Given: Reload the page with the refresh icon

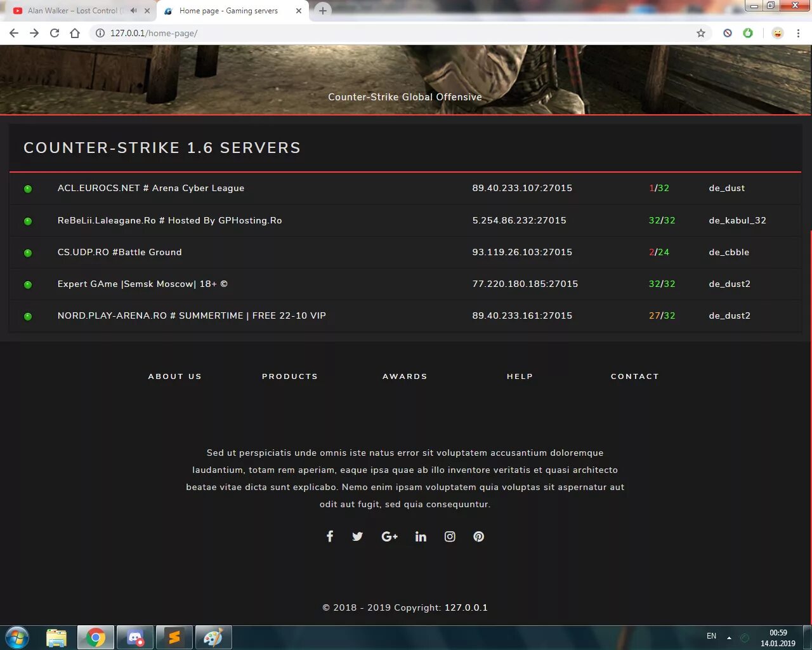Looking at the screenshot, I should [x=55, y=33].
